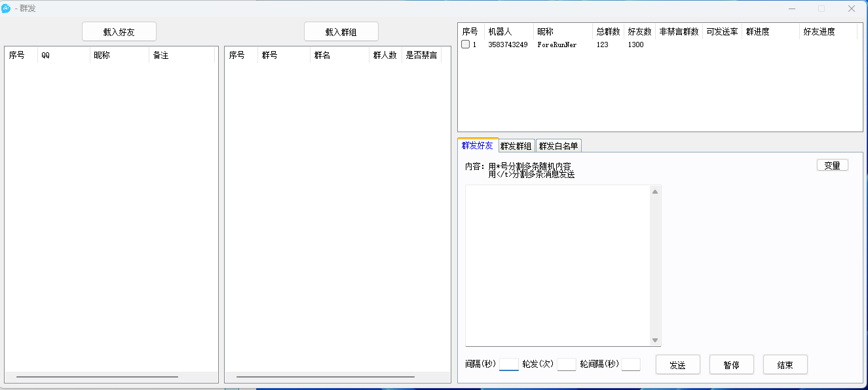Hit the 暂停 button
868x390 pixels.
pyautogui.click(x=731, y=365)
